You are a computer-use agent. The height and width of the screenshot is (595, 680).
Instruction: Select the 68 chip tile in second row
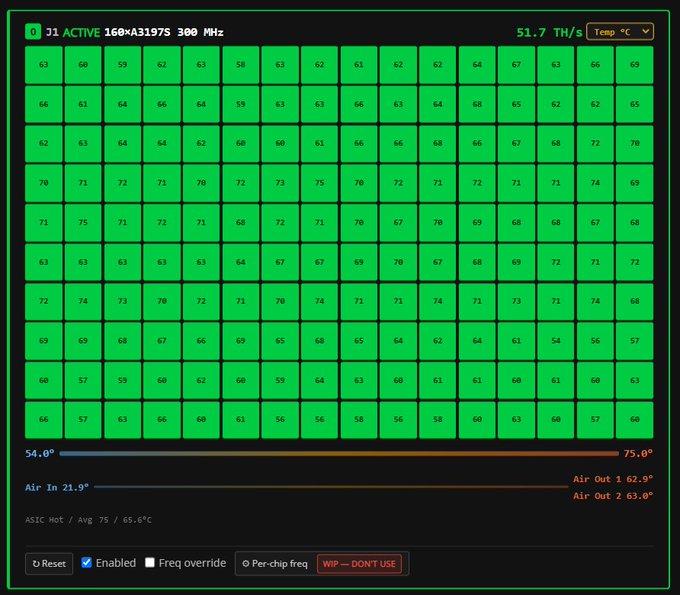coord(477,104)
